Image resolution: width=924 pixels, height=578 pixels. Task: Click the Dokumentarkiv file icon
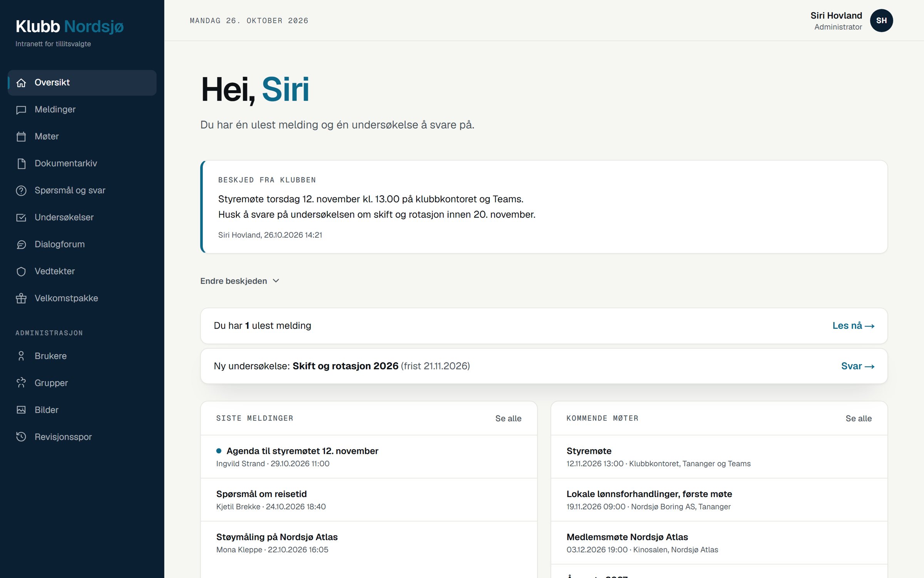click(x=21, y=164)
